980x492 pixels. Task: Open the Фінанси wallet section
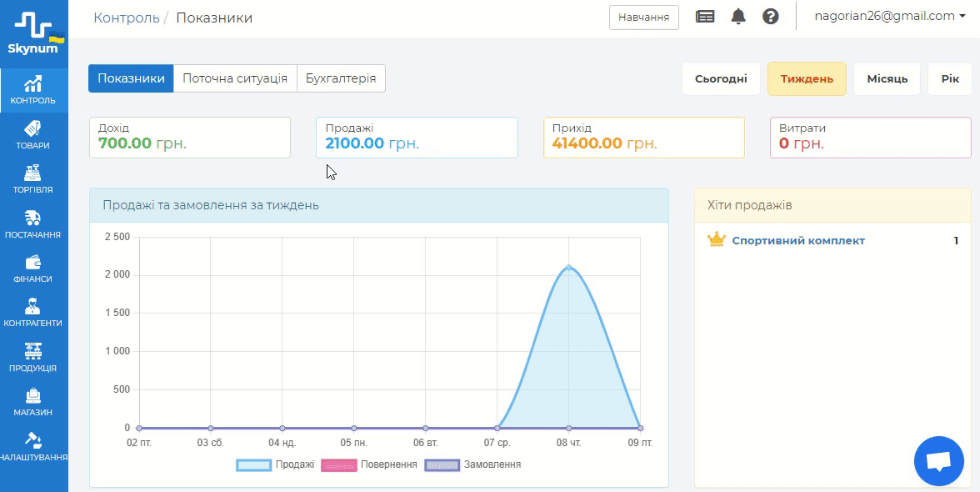coord(33,269)
